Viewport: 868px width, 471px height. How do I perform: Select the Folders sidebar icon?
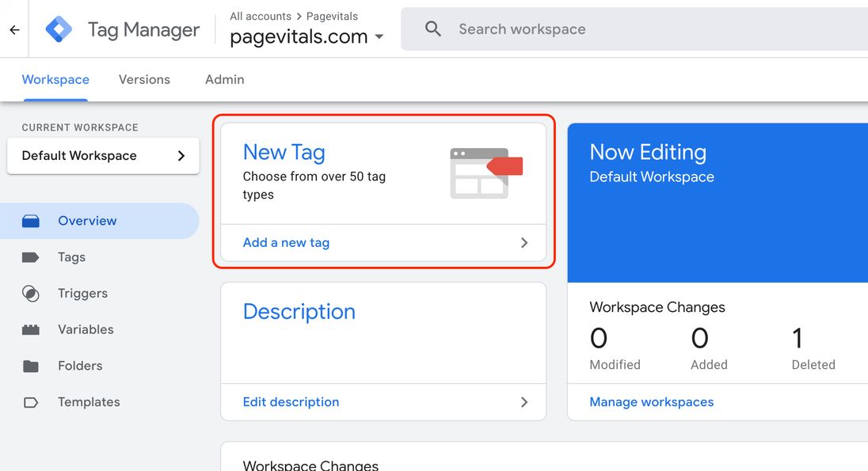point(31,366)
